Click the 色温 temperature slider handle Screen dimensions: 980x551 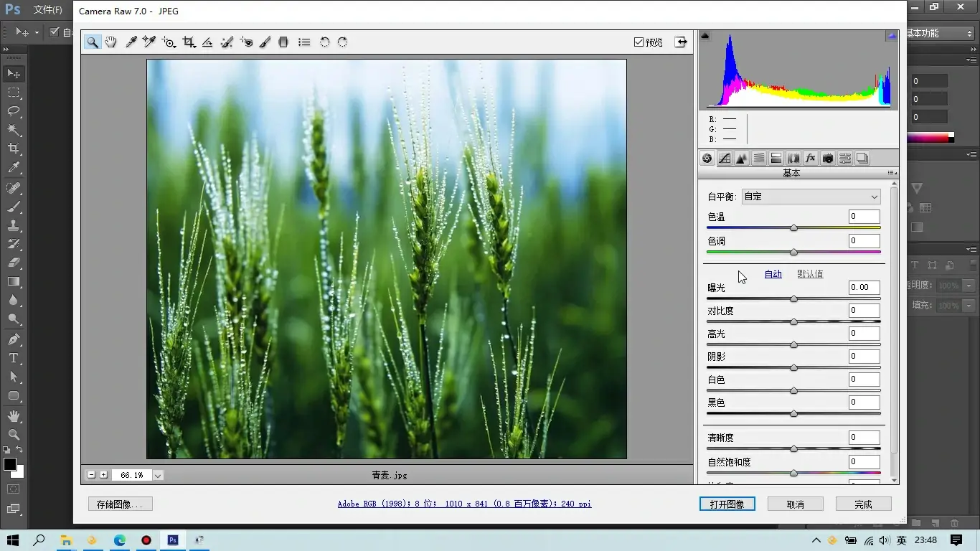[793, 228]
